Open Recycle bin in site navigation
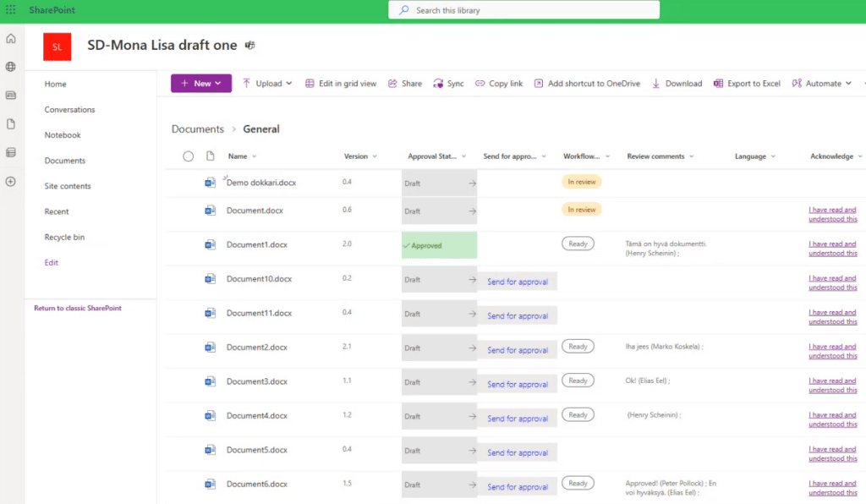Viewport: 866px width, 504px height. [64, 237]
